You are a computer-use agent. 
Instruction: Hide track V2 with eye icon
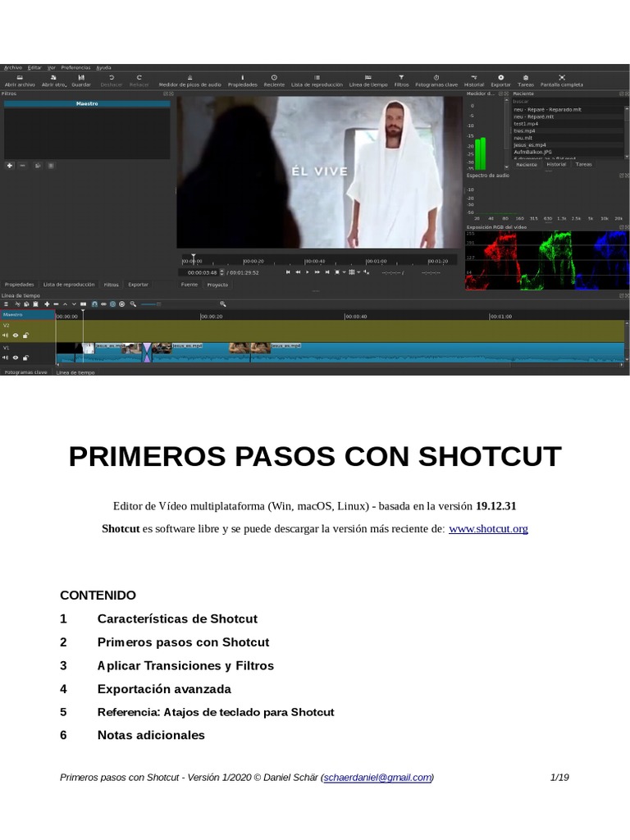pyautogui.click(x=16, y=336)
